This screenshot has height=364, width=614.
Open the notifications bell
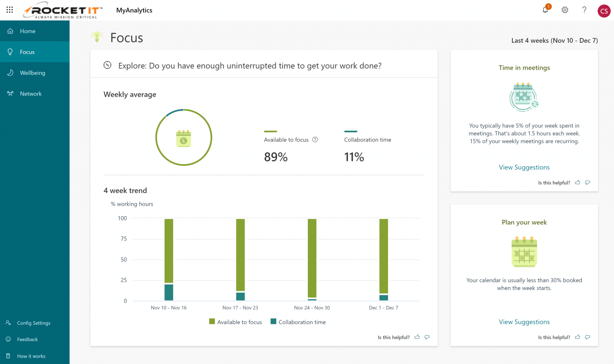click(545, 10)
